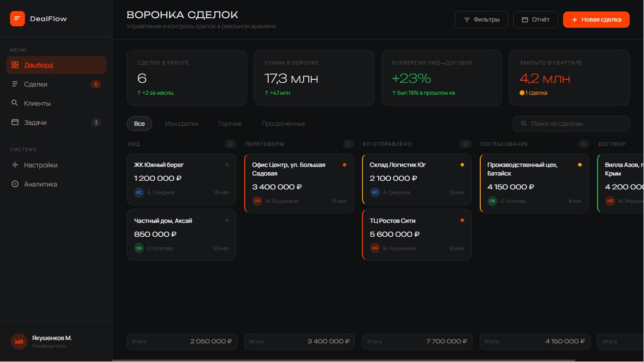Click the orange status dot on Склад Логистик Юг
Image resolution: width=644 pixels, height=362 pixels.
point(462,165)
